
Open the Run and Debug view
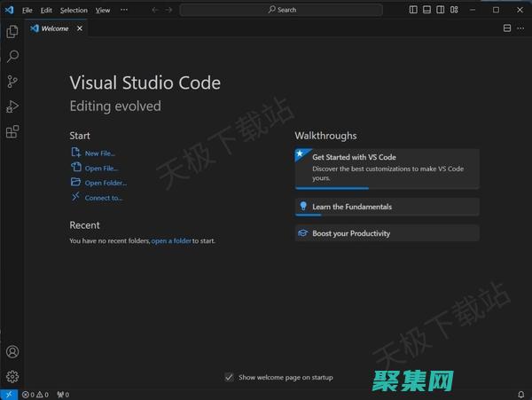click(x=12, y=106)
